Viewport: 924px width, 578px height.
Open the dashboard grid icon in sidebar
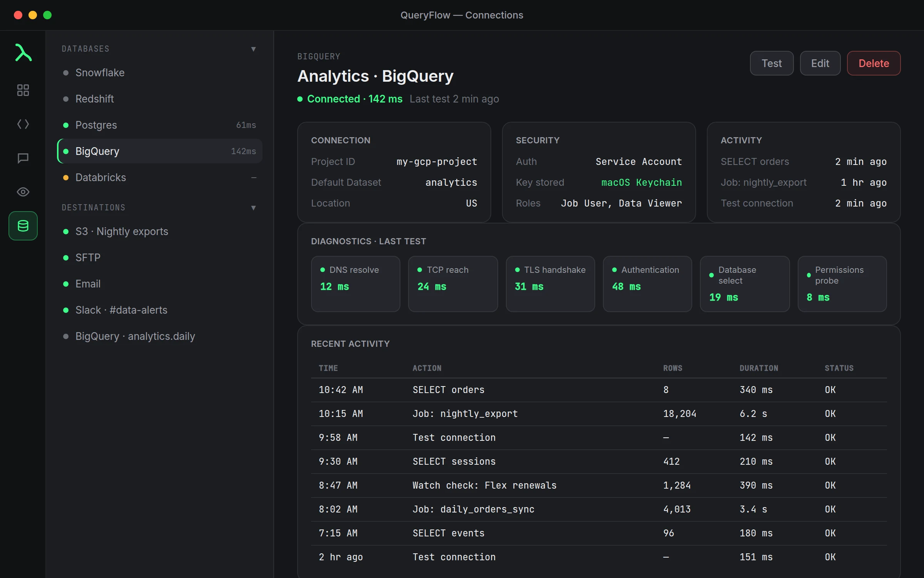pyautogui.click(x=23, y=90)
